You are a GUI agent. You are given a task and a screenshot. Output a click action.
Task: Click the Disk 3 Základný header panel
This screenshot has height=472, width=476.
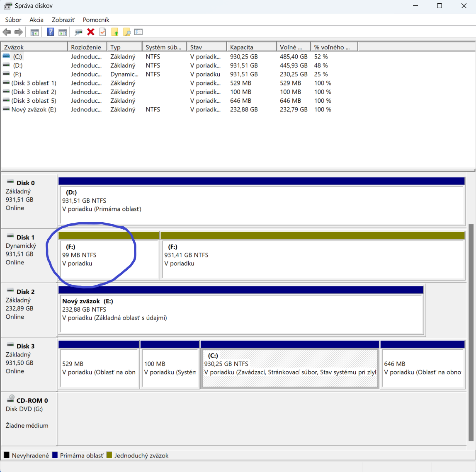[29, 364]
